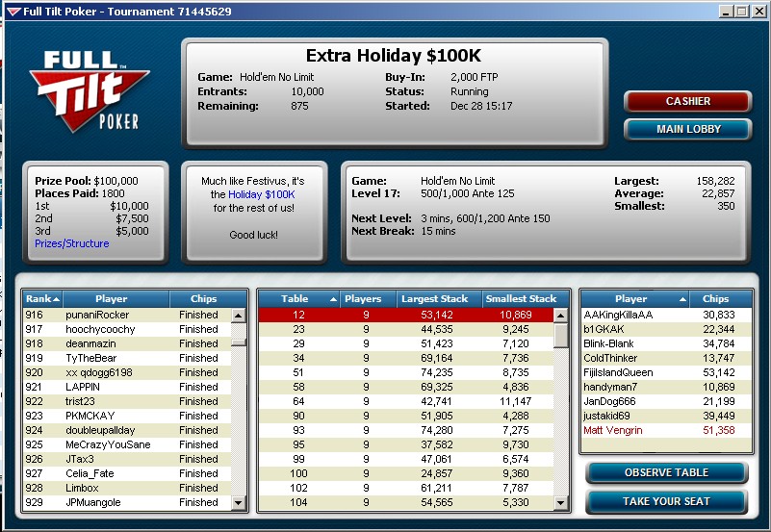The image size is (771, 532).
Task: Sort ranking list by Chips header
Action: tap(208, 298)
